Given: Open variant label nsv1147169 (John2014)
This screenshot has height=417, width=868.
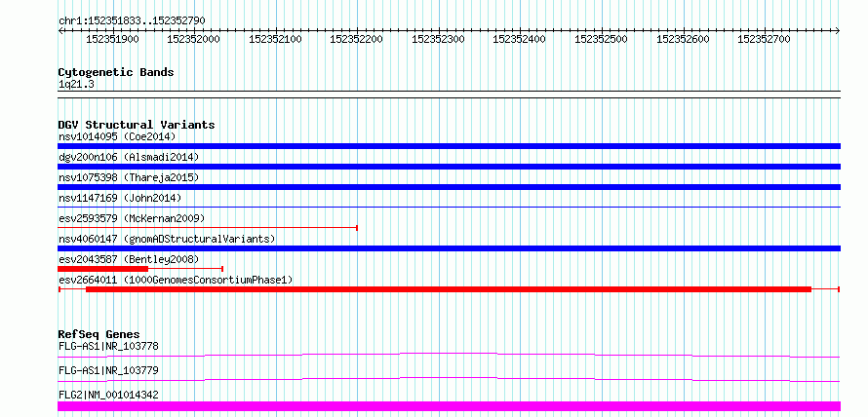Looking at the screenshot, I should [x=120, y=198].
